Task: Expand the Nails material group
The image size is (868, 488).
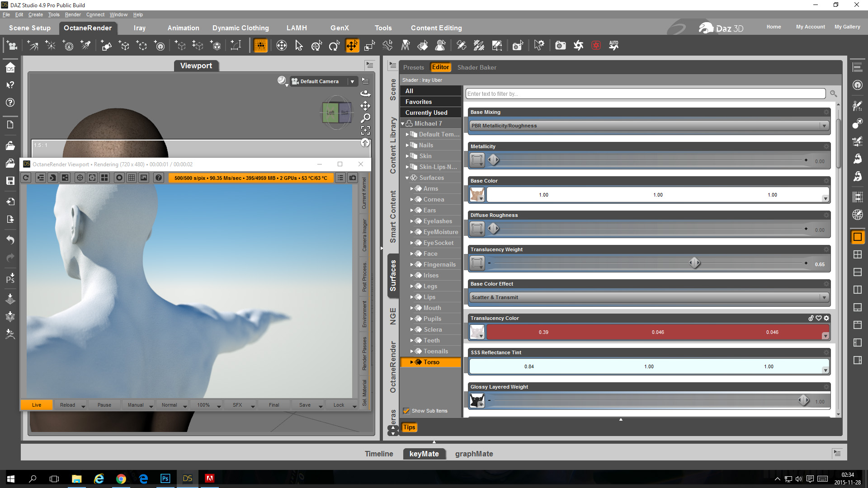Action: pyautogui.click(x=407, y=145)
